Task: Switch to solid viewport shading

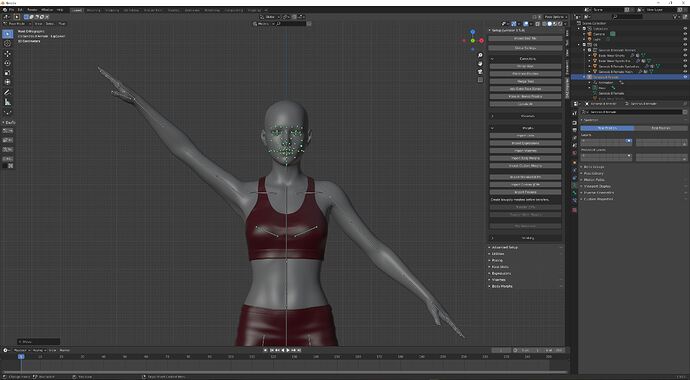Action: 549,24
